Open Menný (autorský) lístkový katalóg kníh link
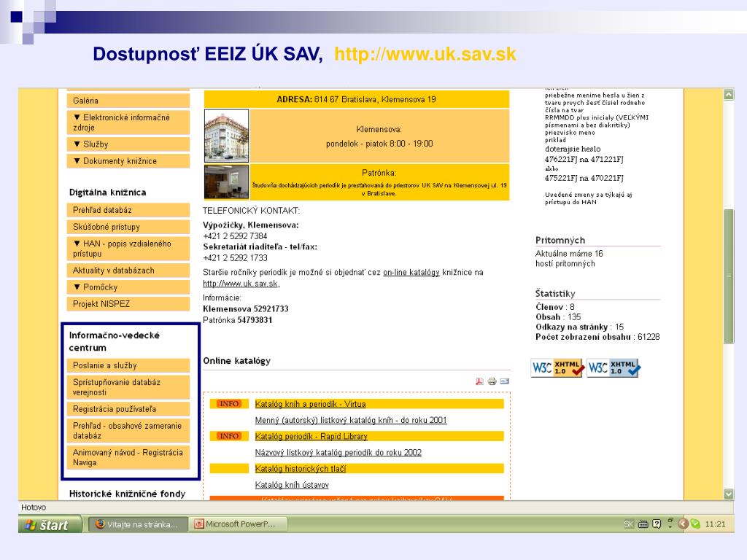The height and width of the screenshot is (560, 747). (351, 420)
